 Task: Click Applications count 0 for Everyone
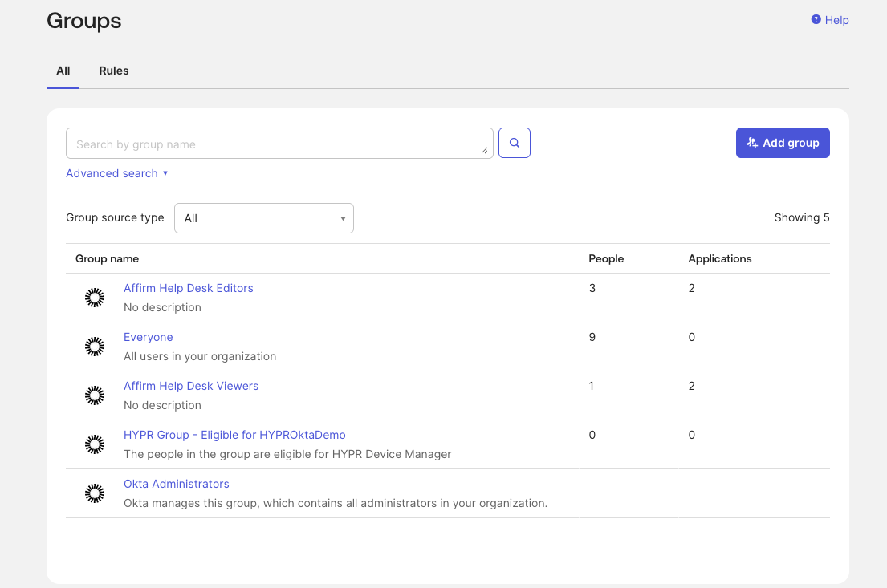tap(691, 337)
